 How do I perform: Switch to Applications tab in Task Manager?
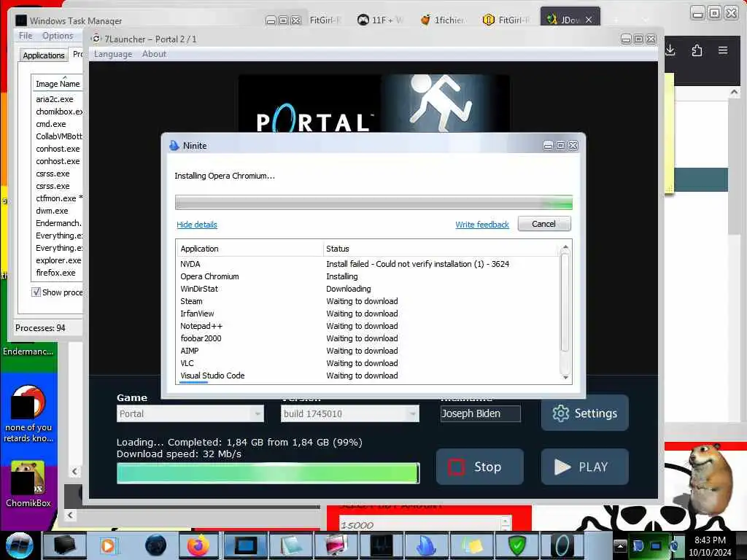[43, 55]
